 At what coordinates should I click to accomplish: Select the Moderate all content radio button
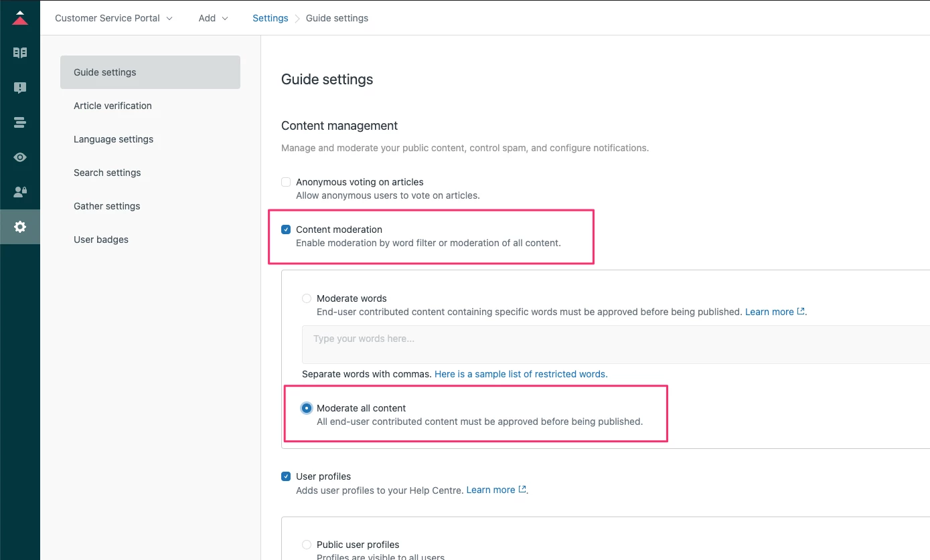tap(307, 408)
